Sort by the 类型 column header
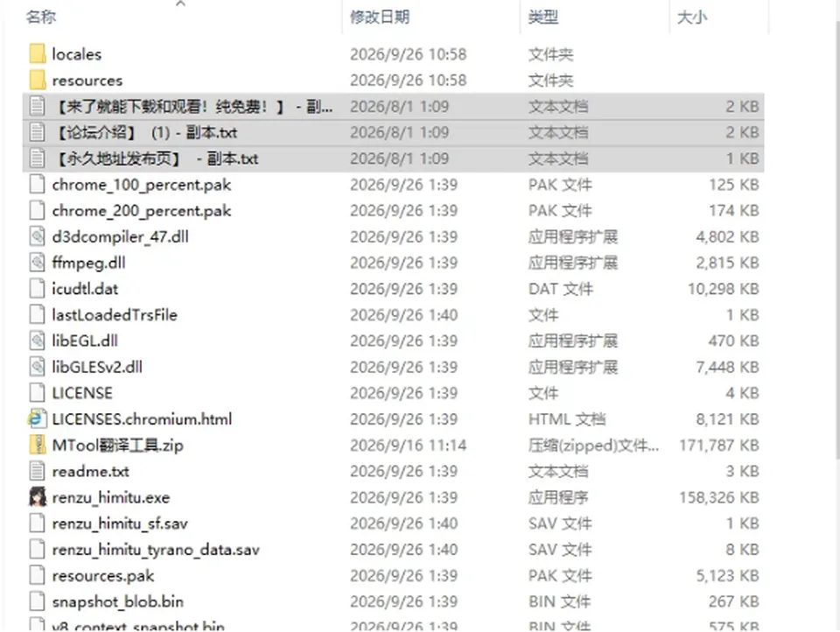Viewport: 840px width, 632px height. (543, 18)
